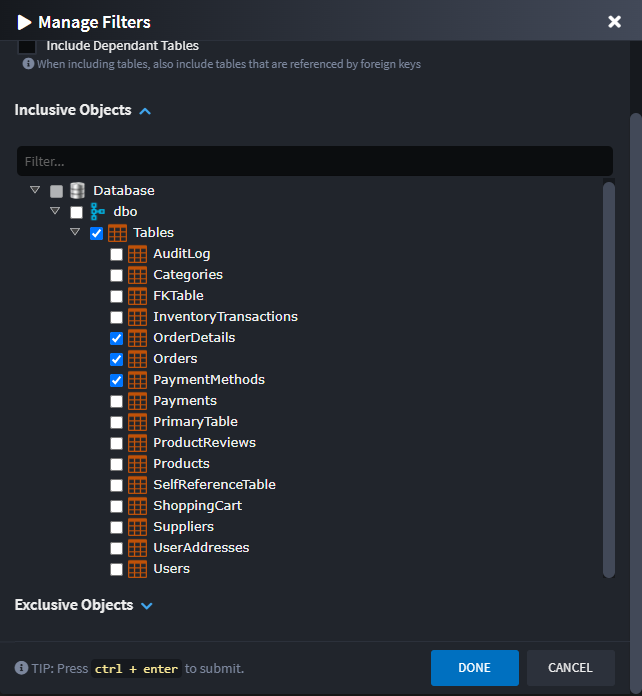Collapse the Database tree node
The height and width of the screenshot is (696, 642).
click(x=35, y=190)
